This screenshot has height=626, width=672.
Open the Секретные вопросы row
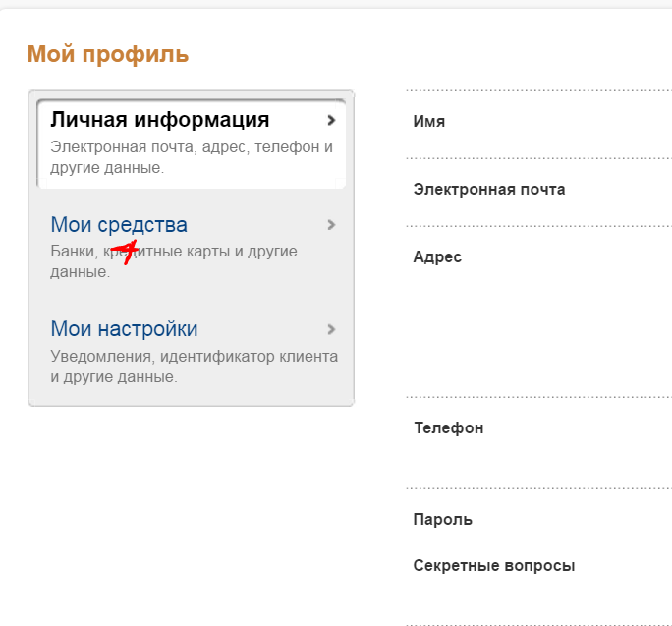click(493, 566)
